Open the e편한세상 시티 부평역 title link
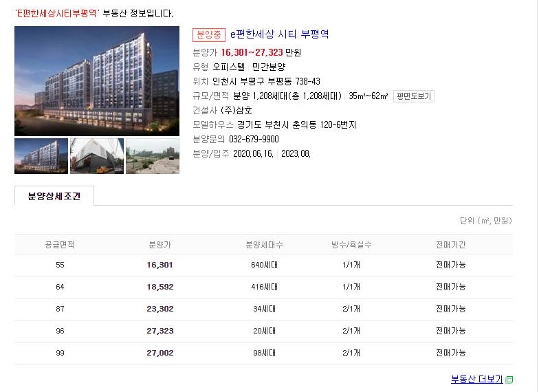This screenshot has height=392, width=539. 279,34
